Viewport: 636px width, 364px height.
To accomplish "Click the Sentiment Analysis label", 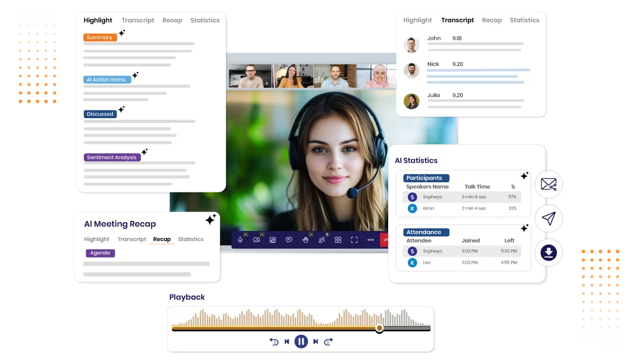I will click(x=112, y=157).
